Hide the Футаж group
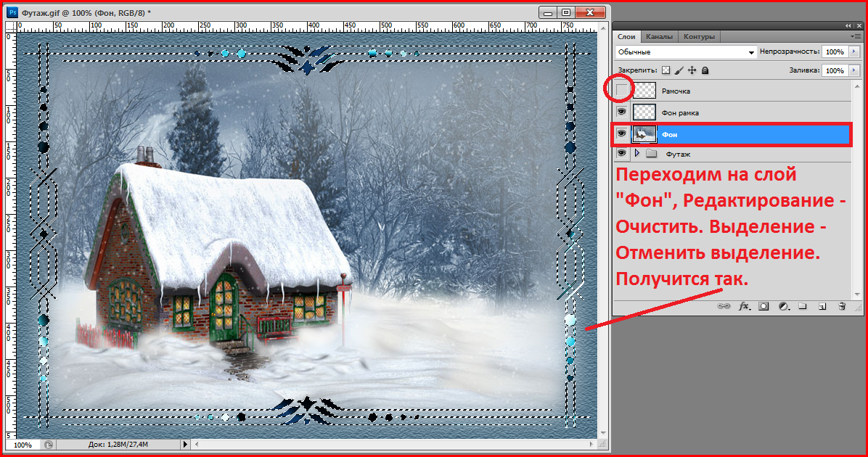868x457 pixels. coord(622,153)
